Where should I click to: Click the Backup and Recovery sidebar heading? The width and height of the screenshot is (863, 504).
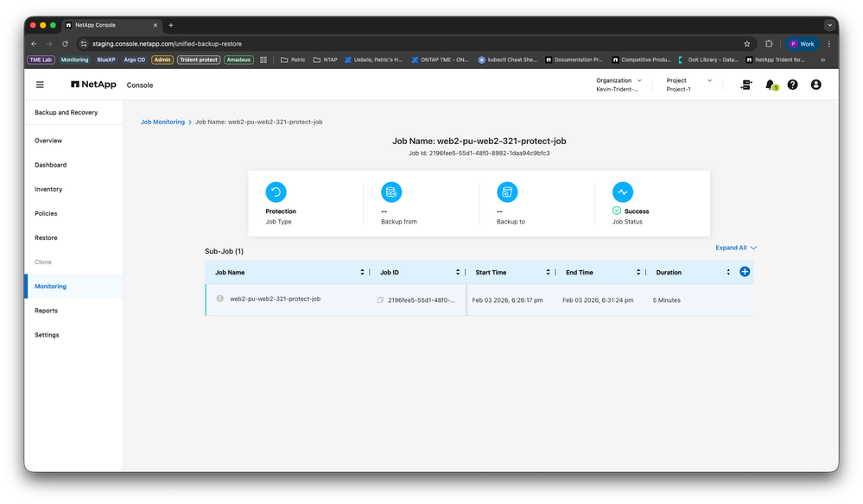[66, 113]
